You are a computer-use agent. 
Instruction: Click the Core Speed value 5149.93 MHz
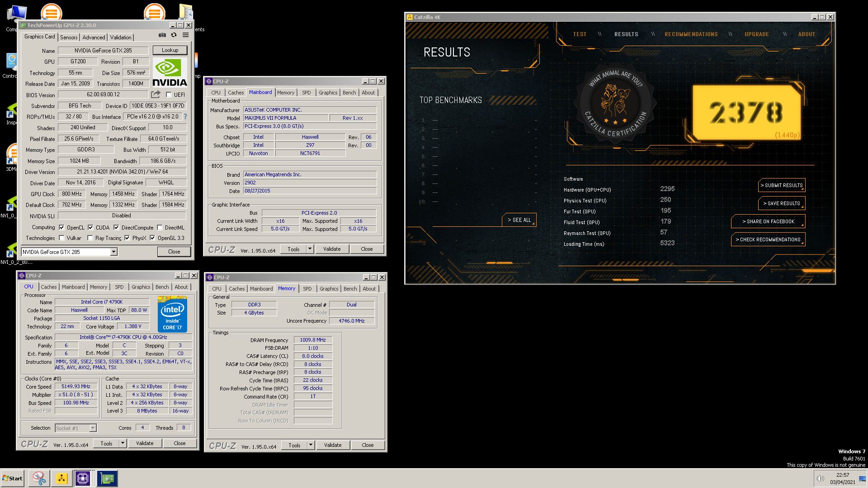click(x=76, y=386)
